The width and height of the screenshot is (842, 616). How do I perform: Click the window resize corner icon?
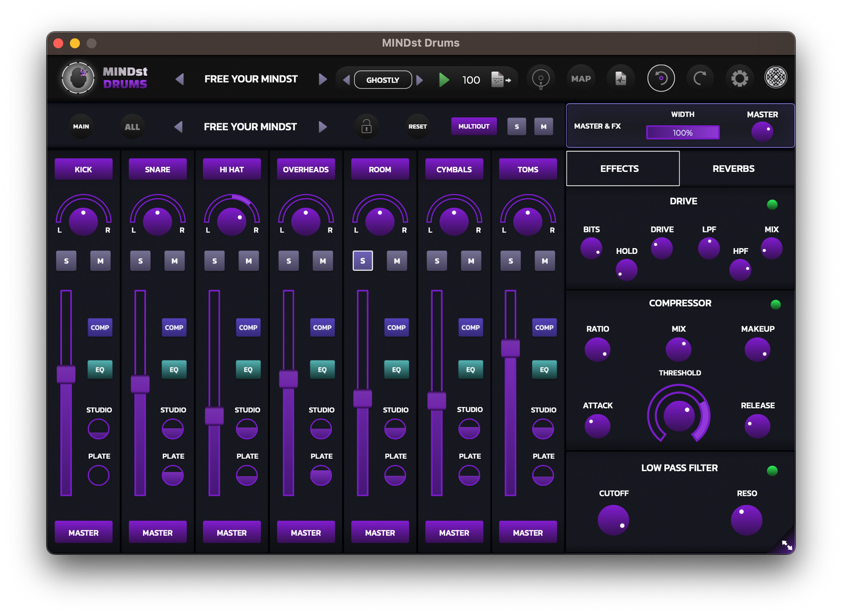click(x=787, y=545)
